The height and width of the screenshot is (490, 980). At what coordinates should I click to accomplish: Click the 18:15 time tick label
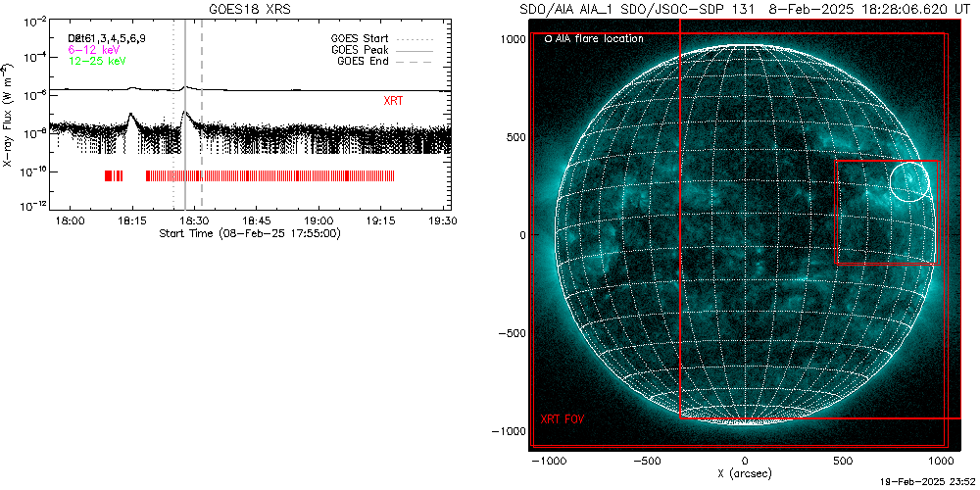[x=132, y=220]
